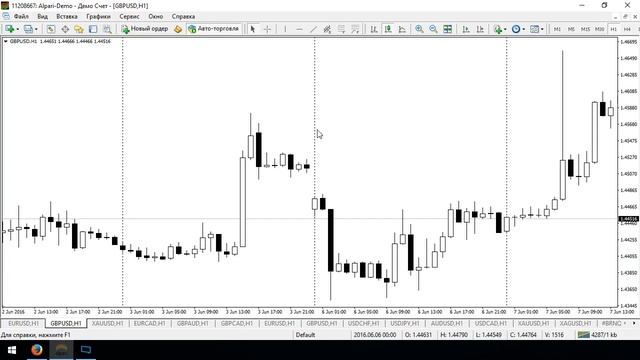This screenshot has height=360, width=640.
Task: Open the Окно menu
Action: tap(156, 16)
